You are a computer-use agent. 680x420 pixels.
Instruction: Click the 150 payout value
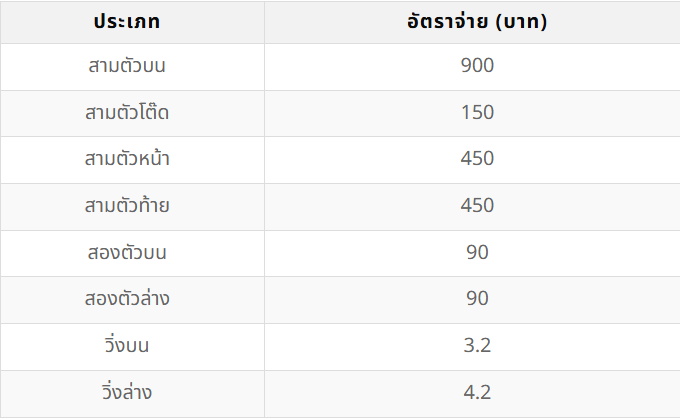pyautogui.click(x=477, y=112)
